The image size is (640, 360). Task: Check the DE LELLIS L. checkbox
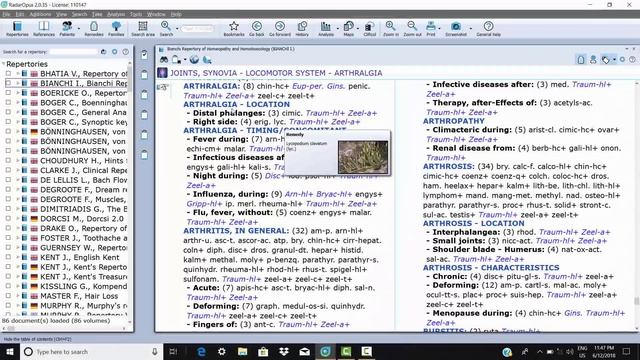coord(8,180)
